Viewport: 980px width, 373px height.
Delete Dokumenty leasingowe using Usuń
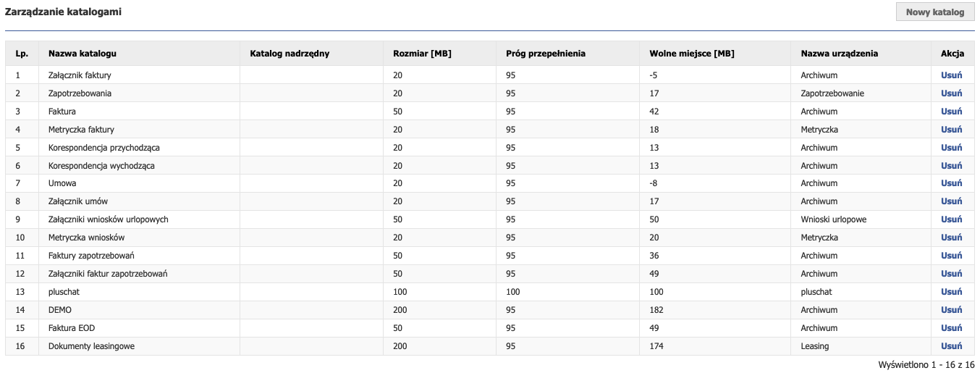tap(951, 346)
